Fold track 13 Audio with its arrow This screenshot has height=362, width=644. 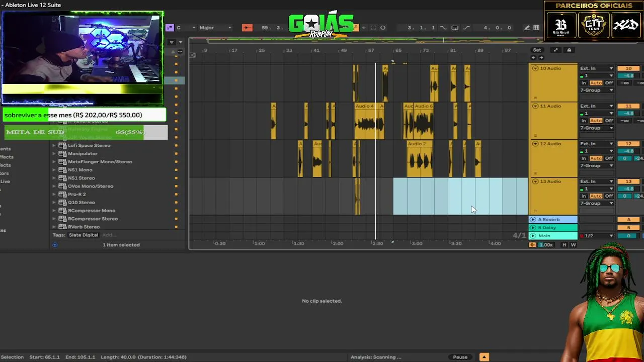(x=535, y=182)
